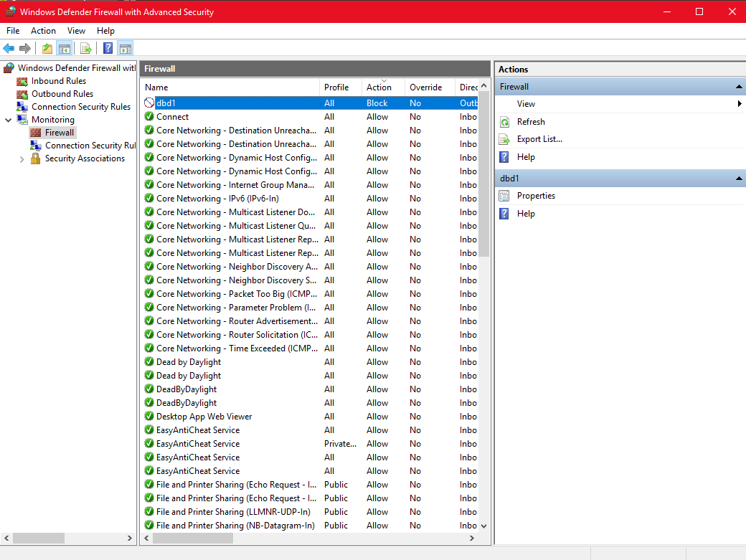Collapse the Firewall actions section
Viewport: 746px width, 560px height.
[738, 87]
